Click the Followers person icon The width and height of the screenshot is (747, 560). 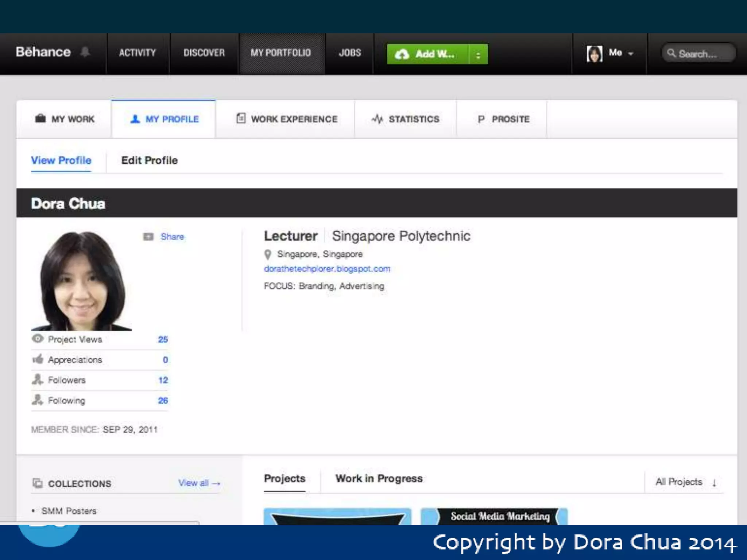pyautogui.click(x=38, y=380)
